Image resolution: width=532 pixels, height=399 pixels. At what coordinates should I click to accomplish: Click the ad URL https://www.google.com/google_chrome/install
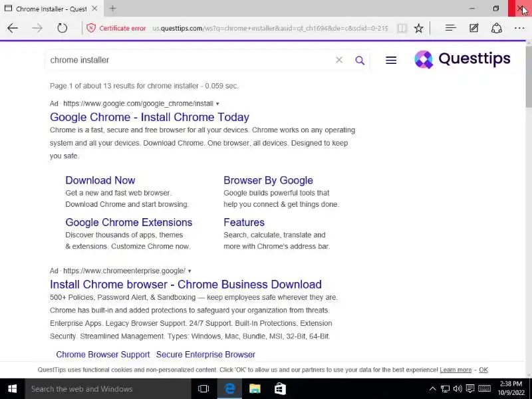point(138,104)
